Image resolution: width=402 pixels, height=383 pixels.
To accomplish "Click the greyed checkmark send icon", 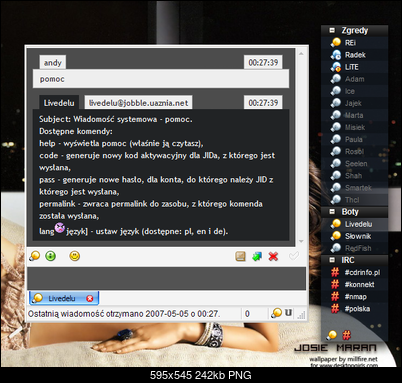I will 293,256.
